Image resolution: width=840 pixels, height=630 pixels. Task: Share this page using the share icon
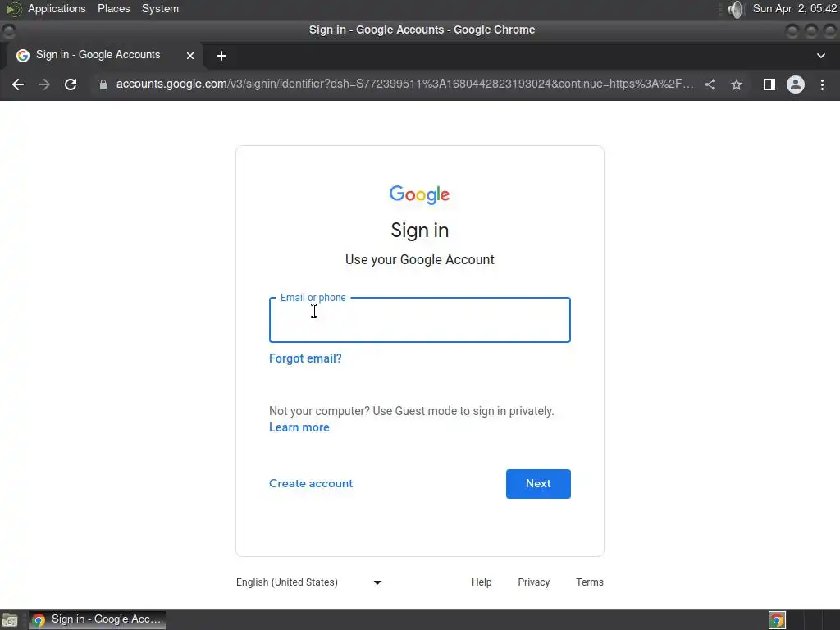pyautogui.click(x=710, y=84)
